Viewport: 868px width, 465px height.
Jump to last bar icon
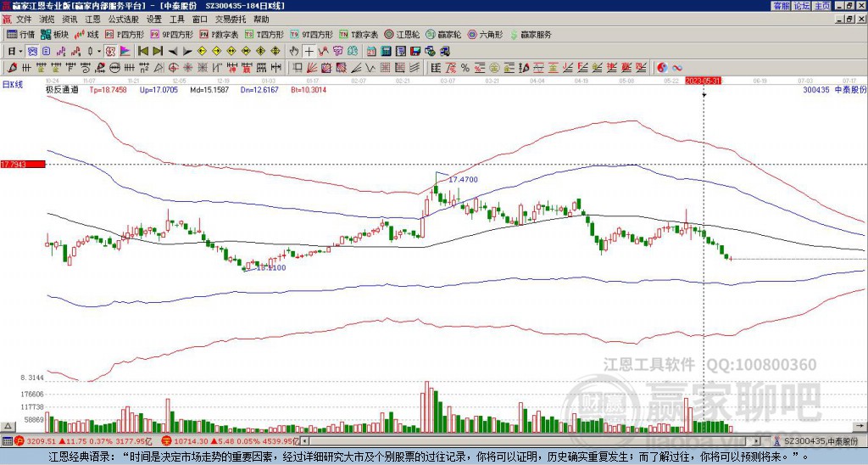pyautogui.click(x=158, y=52)
